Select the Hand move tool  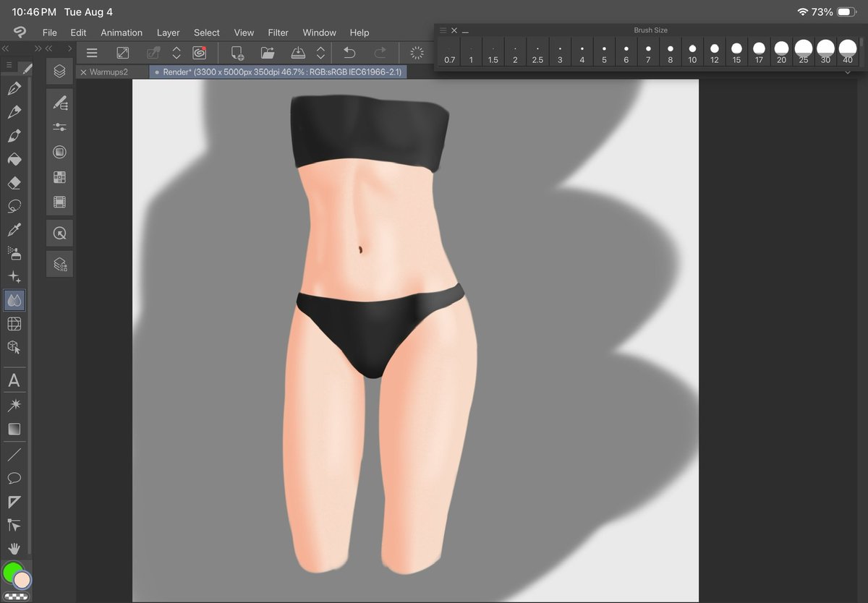point(14,548)
